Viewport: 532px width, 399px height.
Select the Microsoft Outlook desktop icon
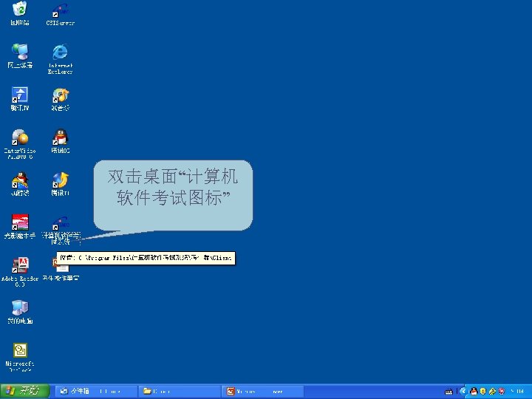point(20,358)
